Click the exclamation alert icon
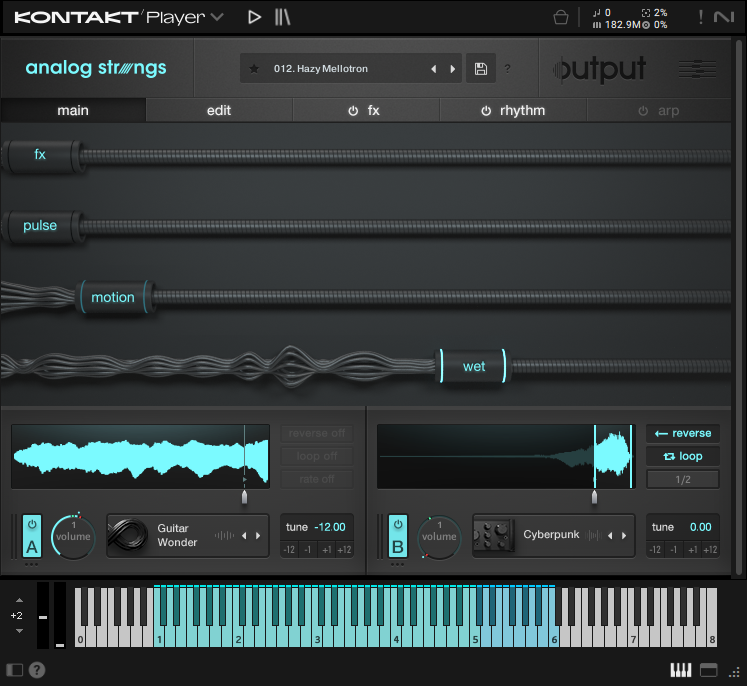 pyautogui.click(x=700, y=17)
